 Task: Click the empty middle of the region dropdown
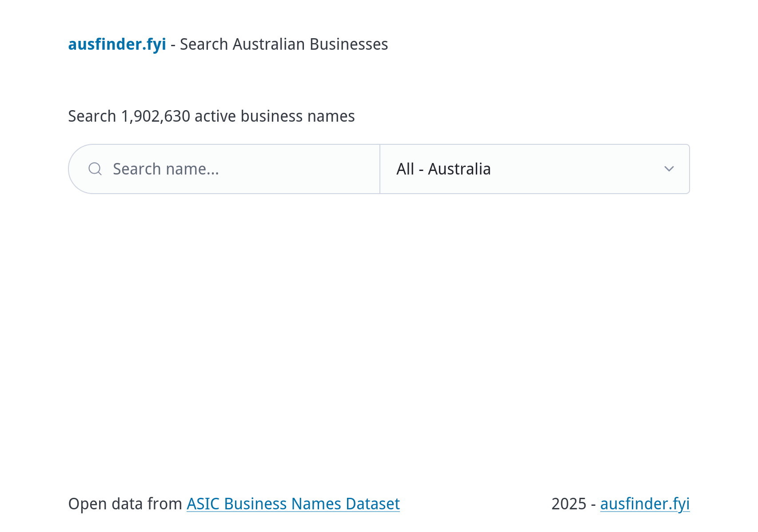(x=578, y=169)
